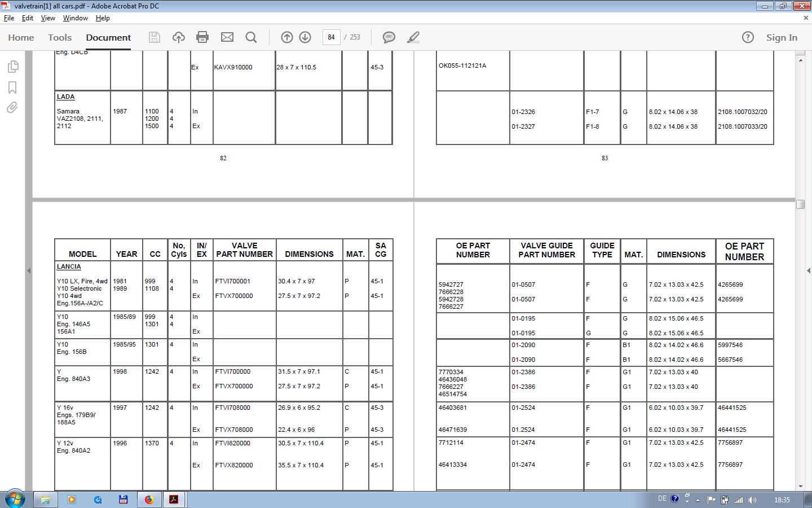
Task: Click the Save file icon
Action: point(154,37)
